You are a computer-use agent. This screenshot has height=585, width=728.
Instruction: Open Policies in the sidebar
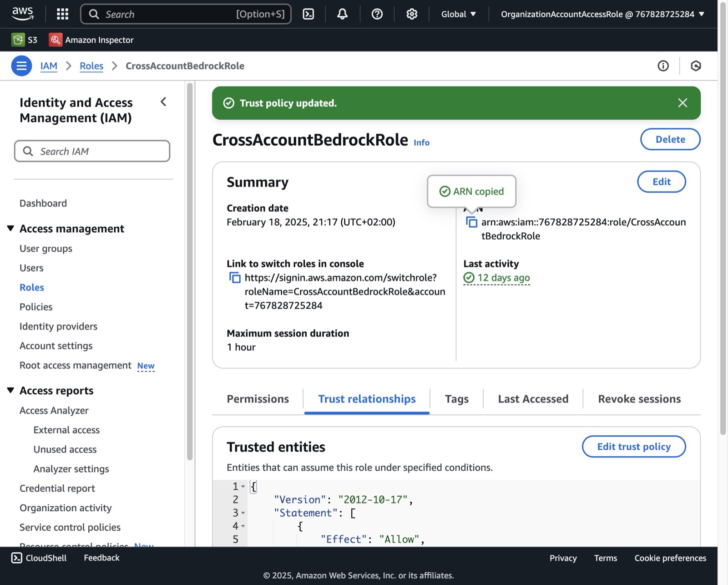[36, 307]
